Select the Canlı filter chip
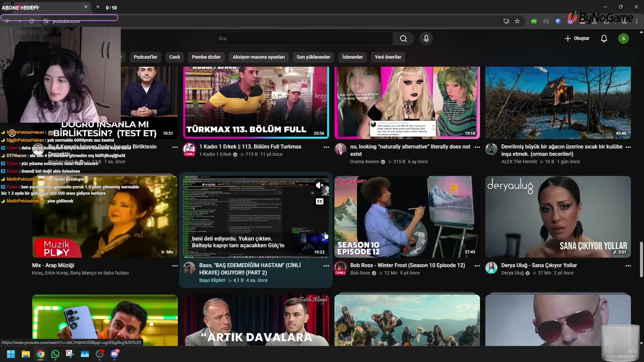Image resolution: width=644 pixels, height=362 pixels. click(x=175, y=57)
